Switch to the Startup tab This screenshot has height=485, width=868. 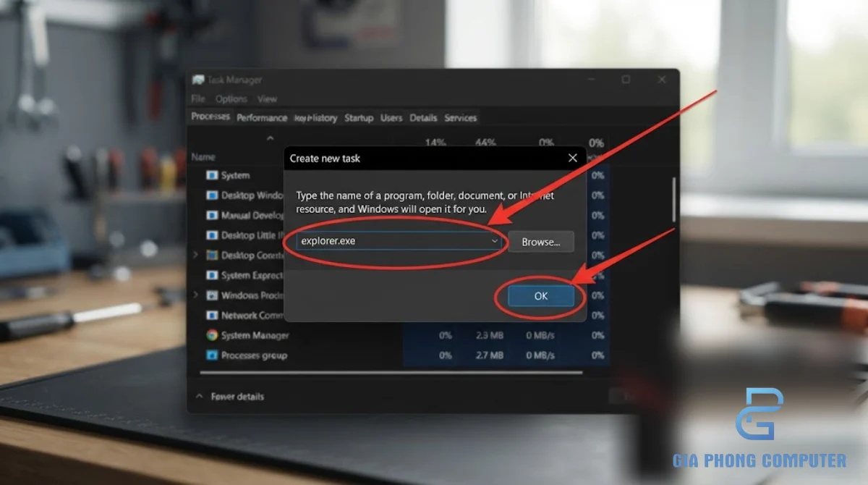point(359,118)
